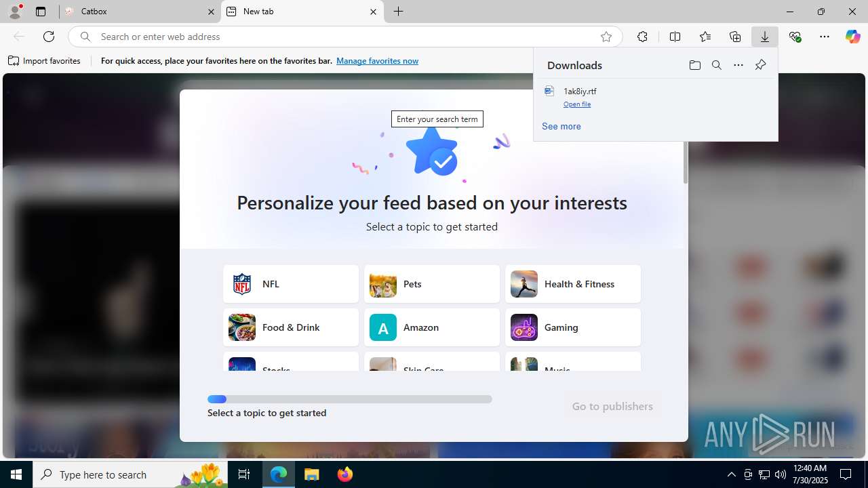Screen dimensions: 868x488
Task: Open the tab actions menu icon
Action: (41, 12)
